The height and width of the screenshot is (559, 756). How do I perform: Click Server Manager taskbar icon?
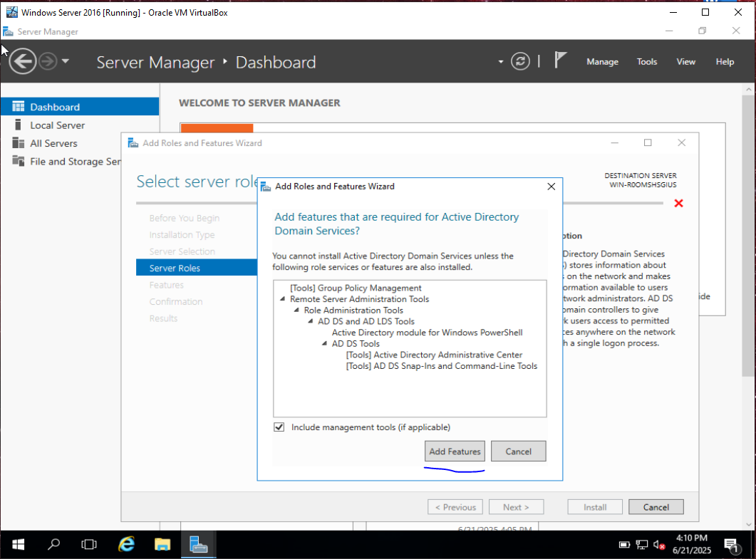tap(198, 545)
